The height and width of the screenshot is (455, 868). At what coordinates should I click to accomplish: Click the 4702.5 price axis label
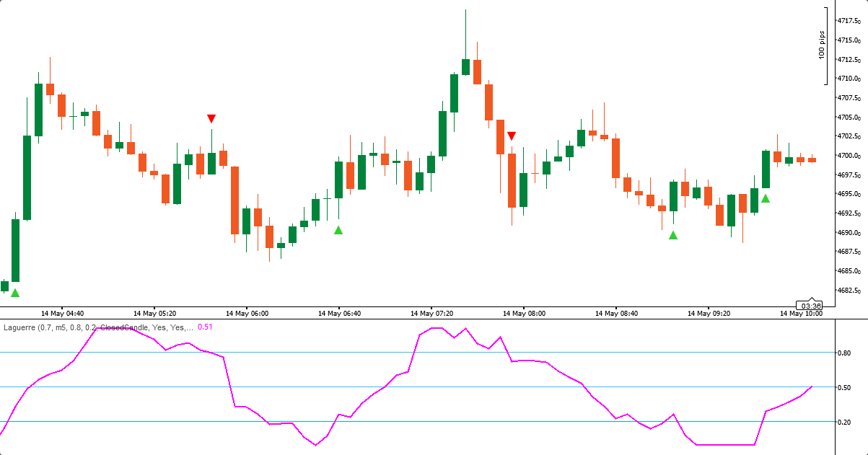click(x=849, y=136)
